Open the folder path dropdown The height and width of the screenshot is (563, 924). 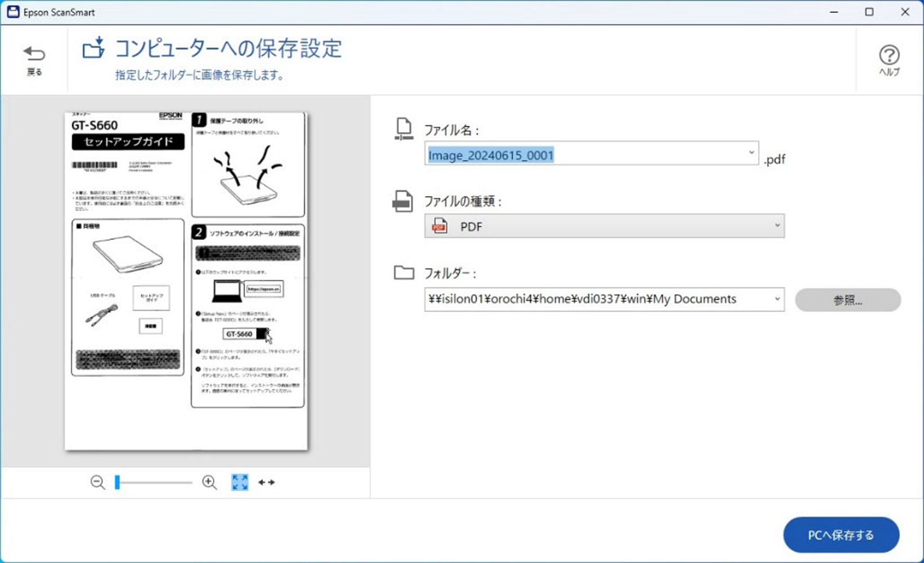(778, 299)
